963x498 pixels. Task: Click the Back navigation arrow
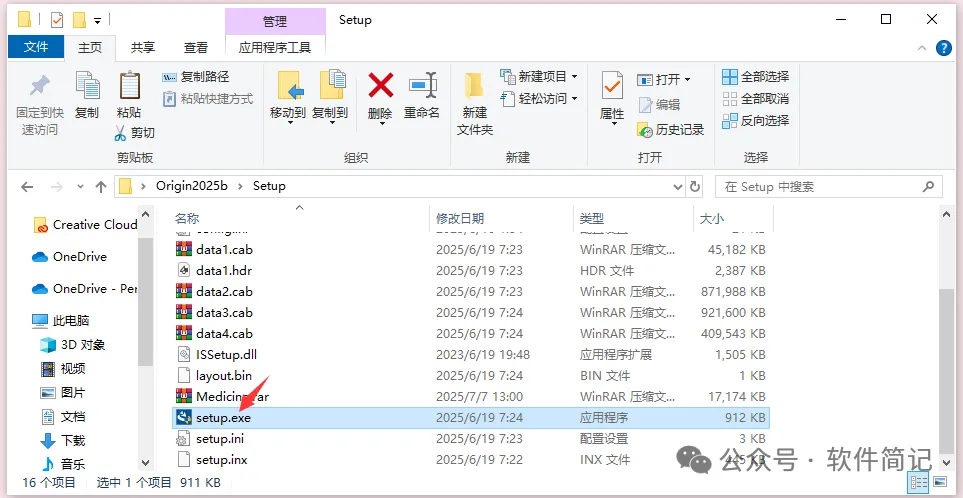click(26, 187)
